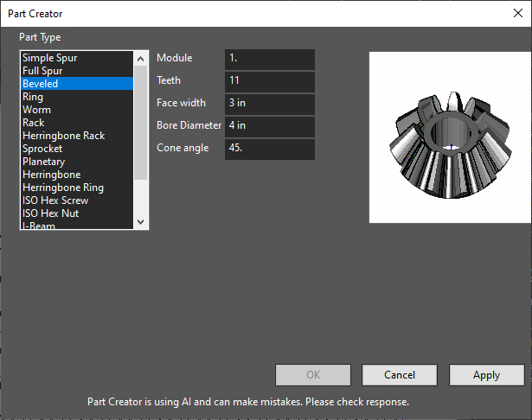
Task: Click the Teeth value field
Action: (x=270, y=82)
